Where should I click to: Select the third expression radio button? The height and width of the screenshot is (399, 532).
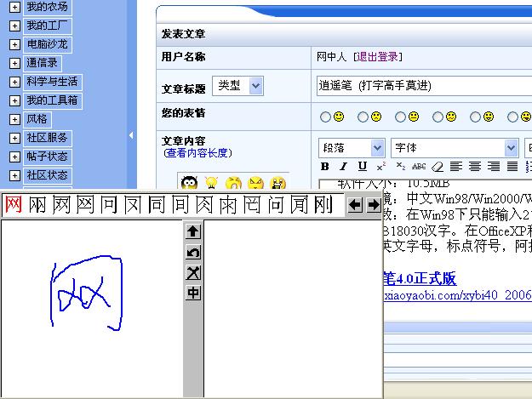pyautogui.click(x=400, y=117)
